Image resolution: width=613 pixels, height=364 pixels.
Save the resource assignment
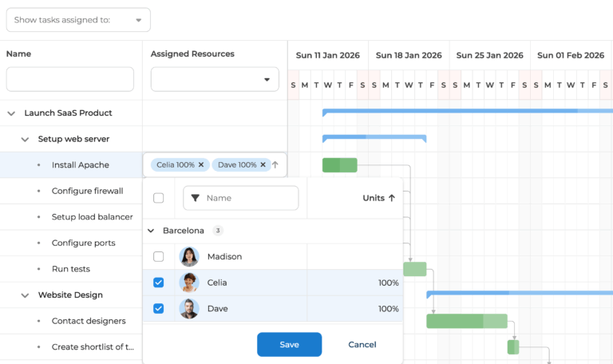point(289,345)
